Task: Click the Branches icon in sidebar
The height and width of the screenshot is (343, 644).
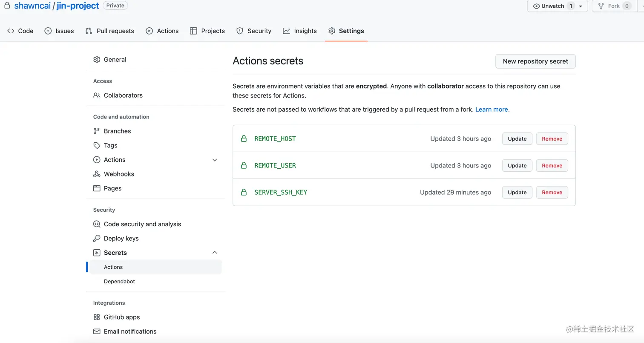Action: (97, 131)
